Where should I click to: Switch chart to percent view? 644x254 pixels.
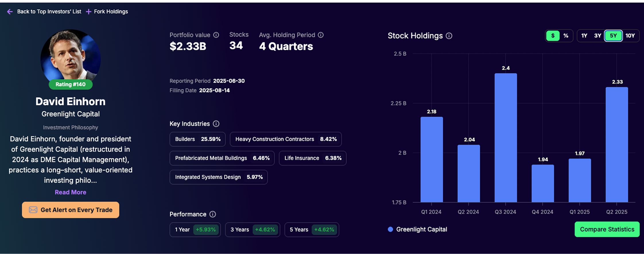[566, 36]
